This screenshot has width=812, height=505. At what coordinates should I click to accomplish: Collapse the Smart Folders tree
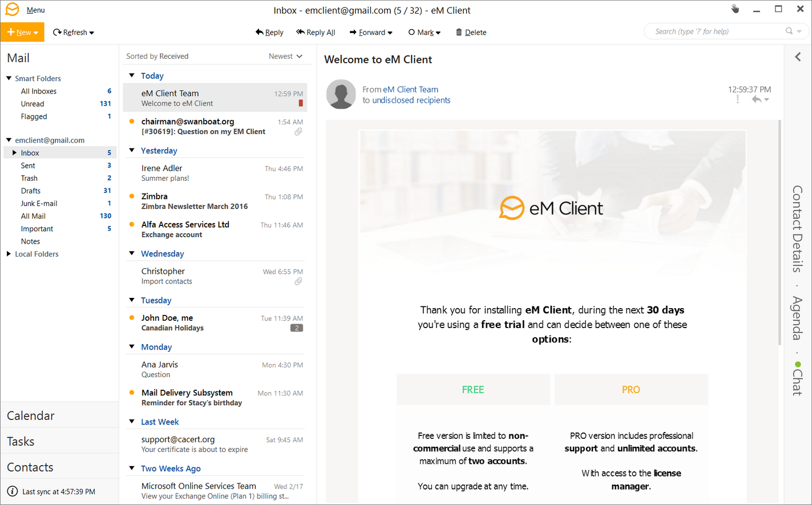coord(9,78)
